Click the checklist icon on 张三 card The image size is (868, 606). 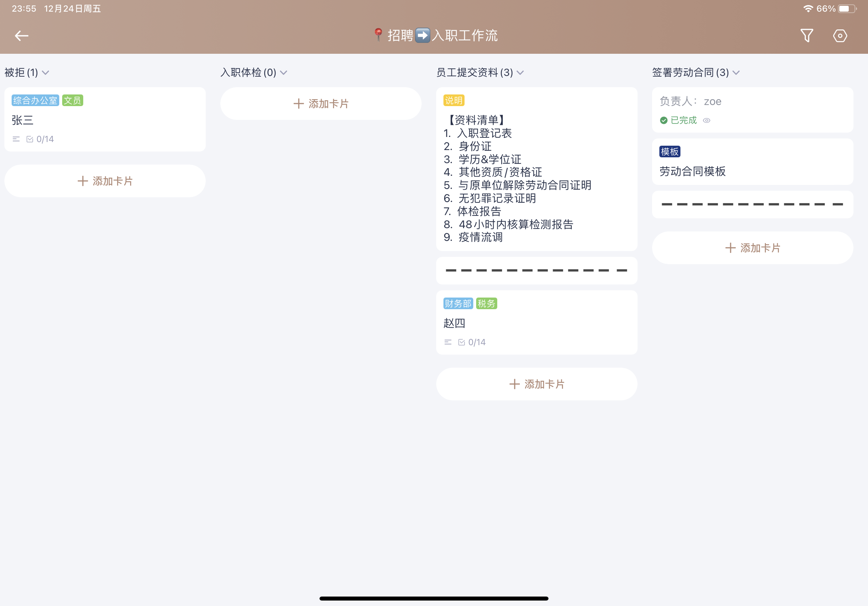pyautogui.click(x=30, y=139)
